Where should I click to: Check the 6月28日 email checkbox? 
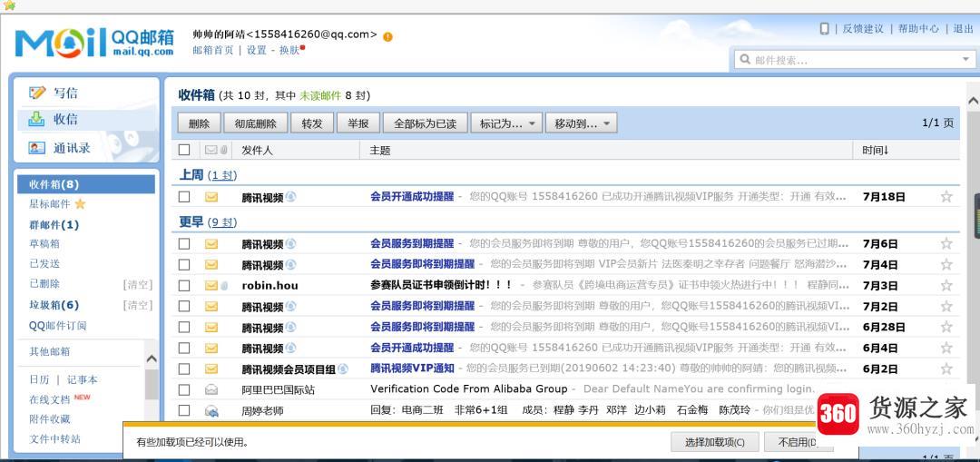183,327
